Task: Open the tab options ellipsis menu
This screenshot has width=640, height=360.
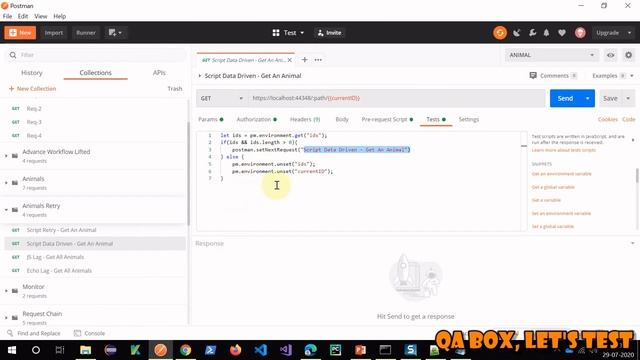Action: point(318,60)
